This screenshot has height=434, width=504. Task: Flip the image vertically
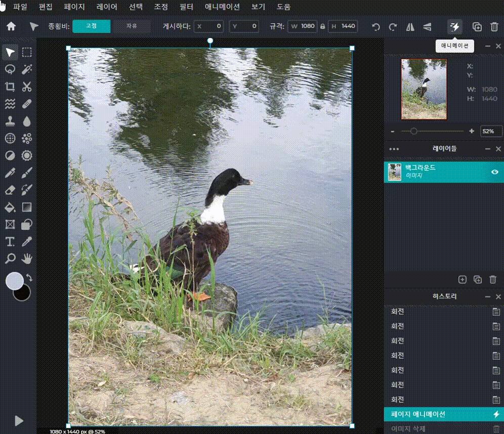click(x=427, y=27)
